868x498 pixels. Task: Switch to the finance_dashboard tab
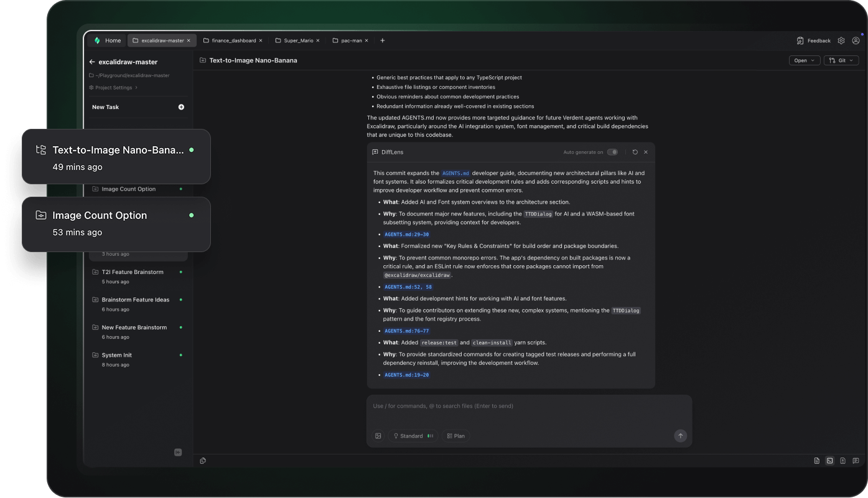(233, 40)
